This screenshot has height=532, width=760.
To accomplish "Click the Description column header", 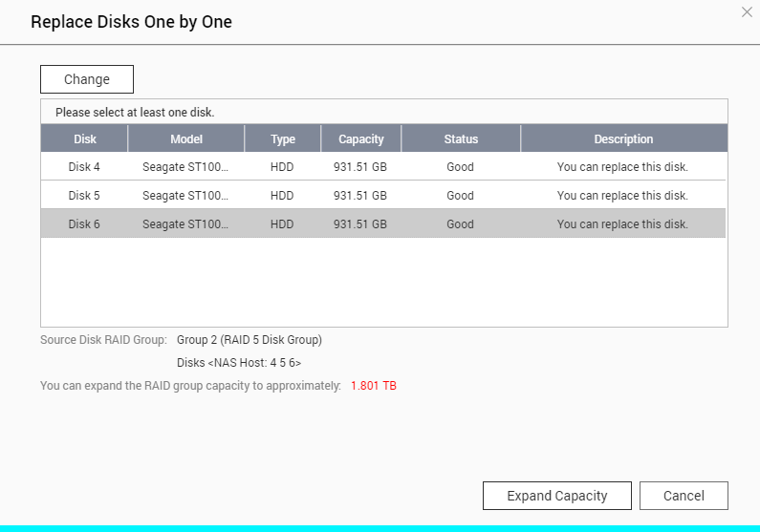I will point(624,138).
